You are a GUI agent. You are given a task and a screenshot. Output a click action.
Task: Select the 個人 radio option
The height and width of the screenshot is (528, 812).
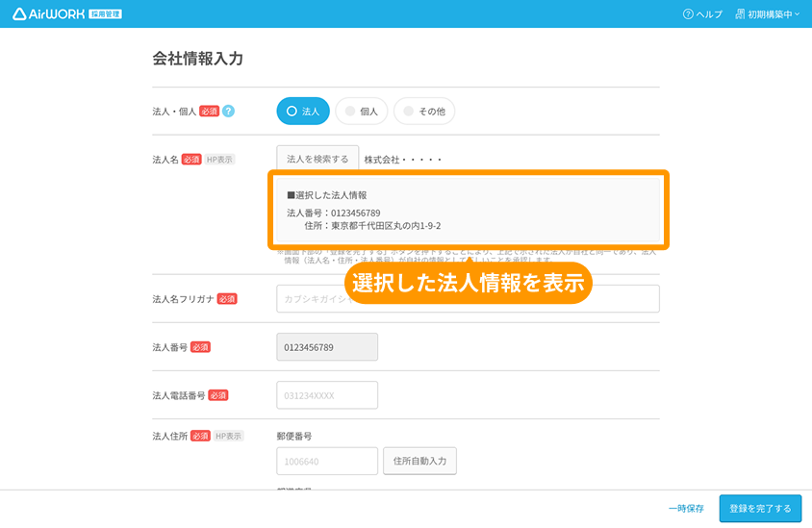(362, 111)
